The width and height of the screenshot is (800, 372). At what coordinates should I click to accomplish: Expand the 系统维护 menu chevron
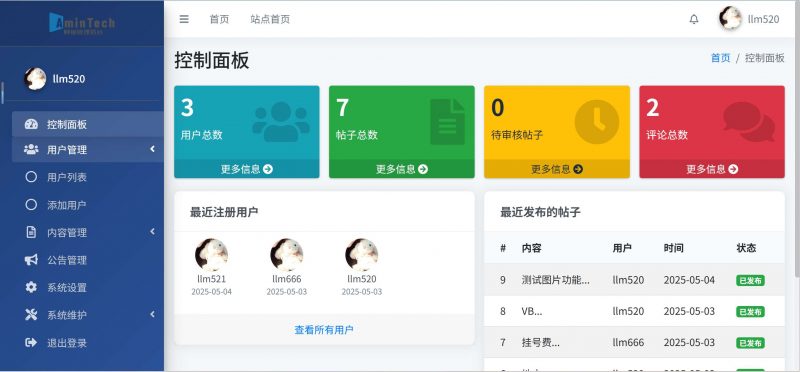point(152,314)
